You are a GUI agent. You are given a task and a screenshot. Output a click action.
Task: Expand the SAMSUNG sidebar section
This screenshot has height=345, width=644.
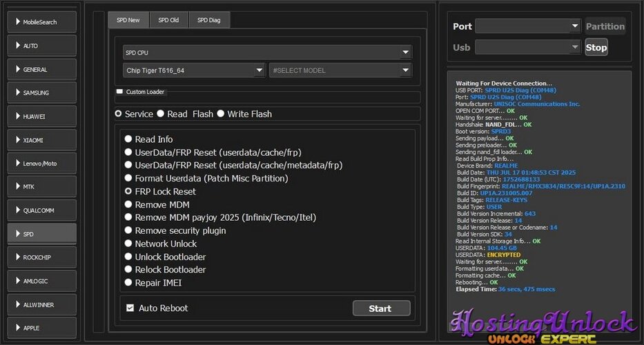41,92
